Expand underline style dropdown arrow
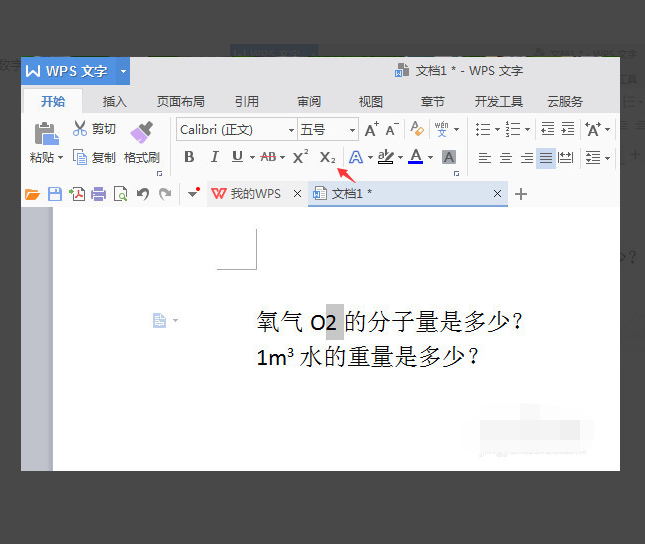645x544 pixels. pyautogui.click(x=252, y=157)
